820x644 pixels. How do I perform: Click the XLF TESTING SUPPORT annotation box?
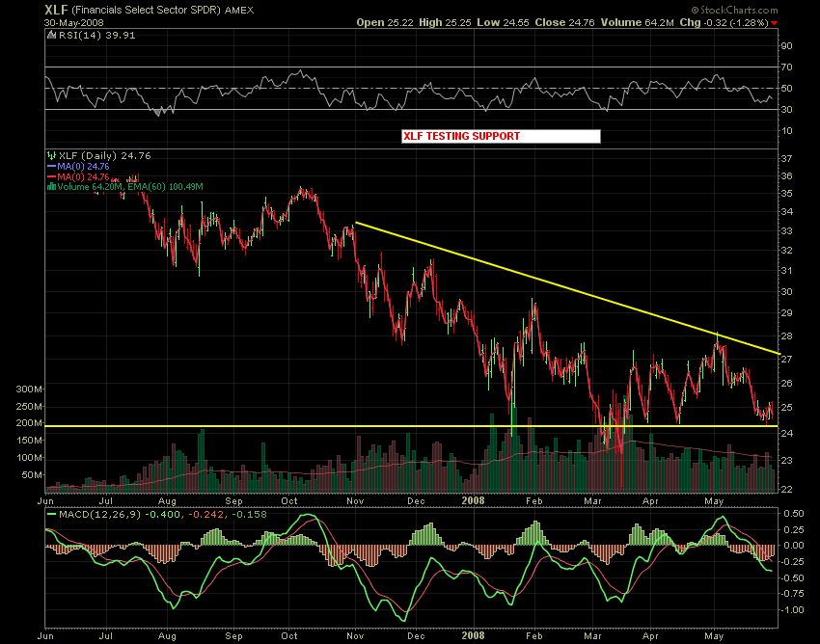pos(501,137)
